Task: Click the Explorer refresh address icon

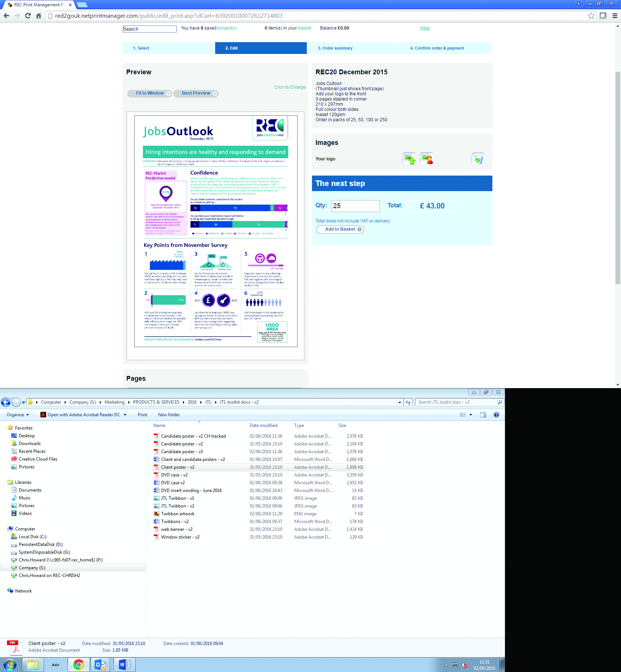Action: click(x=408, y=402)
